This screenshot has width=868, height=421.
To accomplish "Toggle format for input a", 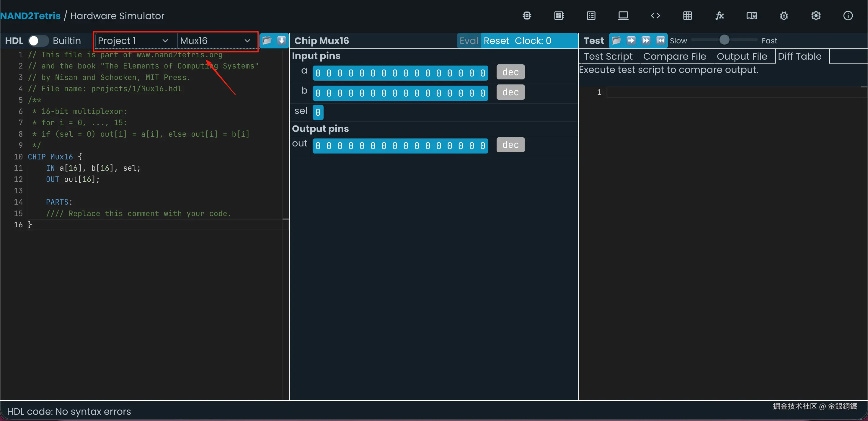I will pos(510,72).
